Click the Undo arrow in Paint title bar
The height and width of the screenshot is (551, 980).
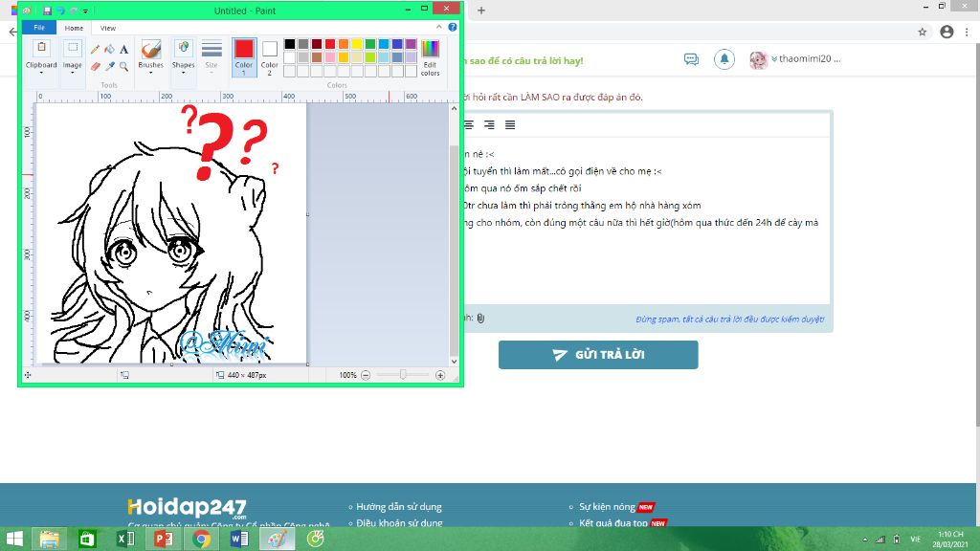pyautogui.click(x=60, y=11)
